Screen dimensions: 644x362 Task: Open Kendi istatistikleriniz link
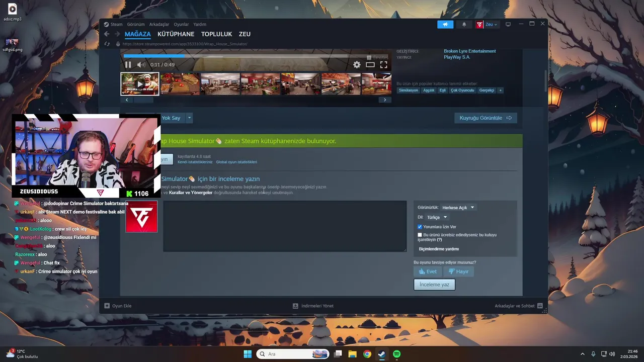(x=195, y=162)
